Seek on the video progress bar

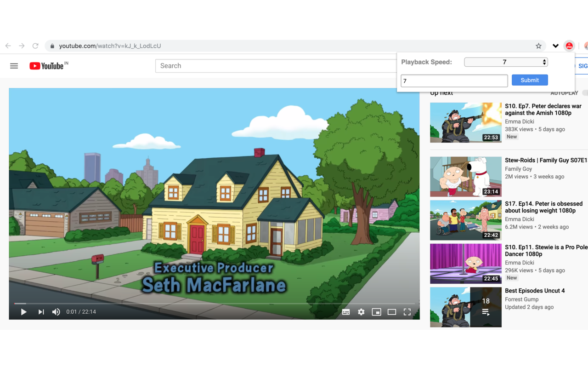[x=214, y=304]
